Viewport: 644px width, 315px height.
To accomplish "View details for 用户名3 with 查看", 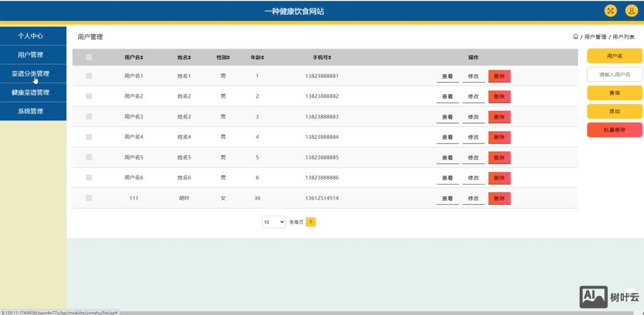I will (x=447, y=117).
